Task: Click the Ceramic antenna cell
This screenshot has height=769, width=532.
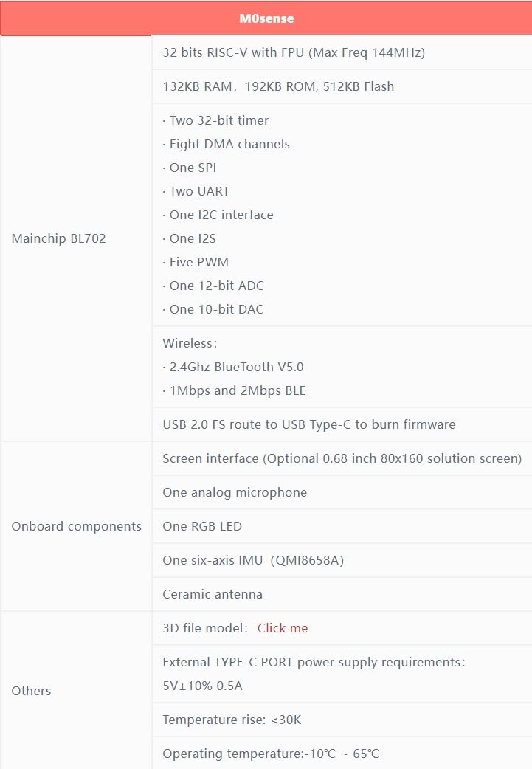Action: coord(213,594)
